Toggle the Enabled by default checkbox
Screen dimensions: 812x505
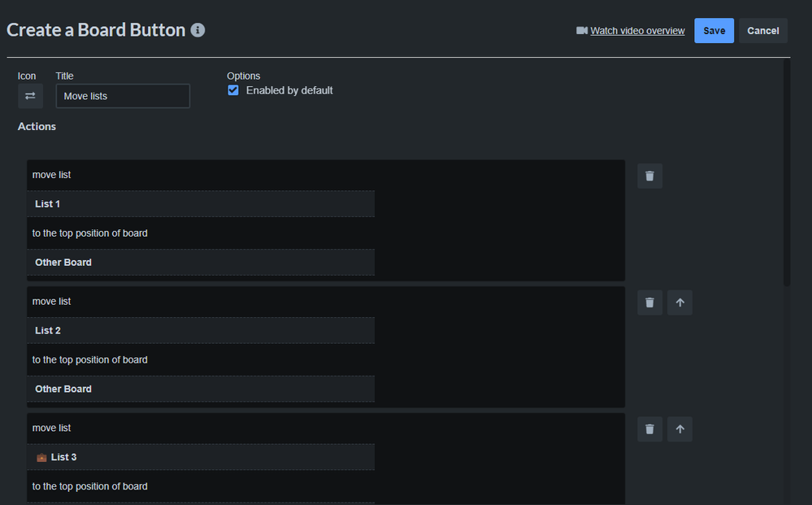tap(233, 90)
